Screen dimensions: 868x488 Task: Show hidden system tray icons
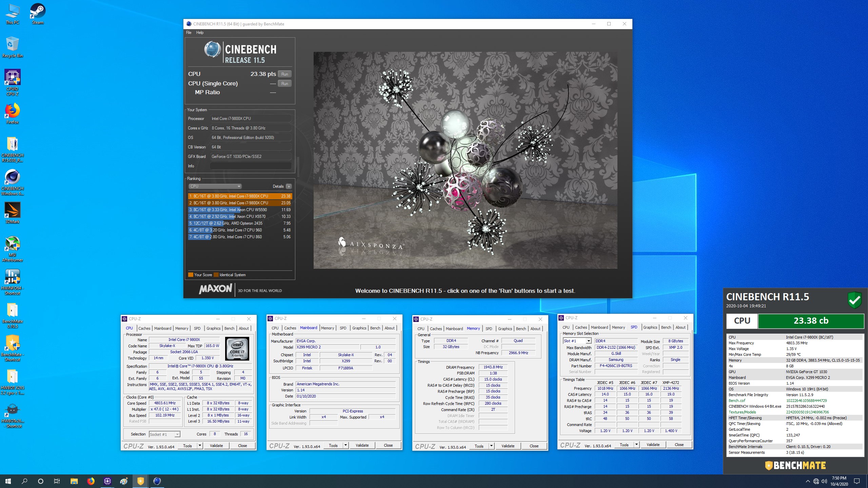pos(808,481)
